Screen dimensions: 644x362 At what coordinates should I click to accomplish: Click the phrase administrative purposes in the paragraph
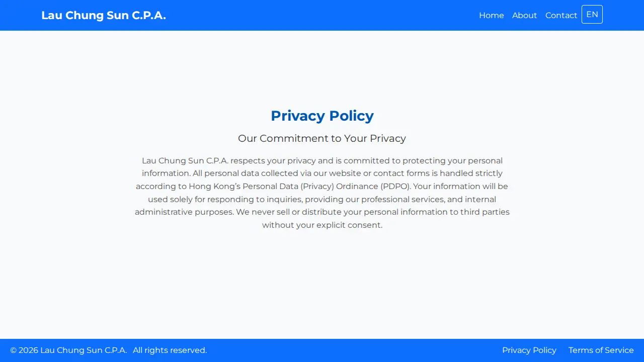(184, 212)
